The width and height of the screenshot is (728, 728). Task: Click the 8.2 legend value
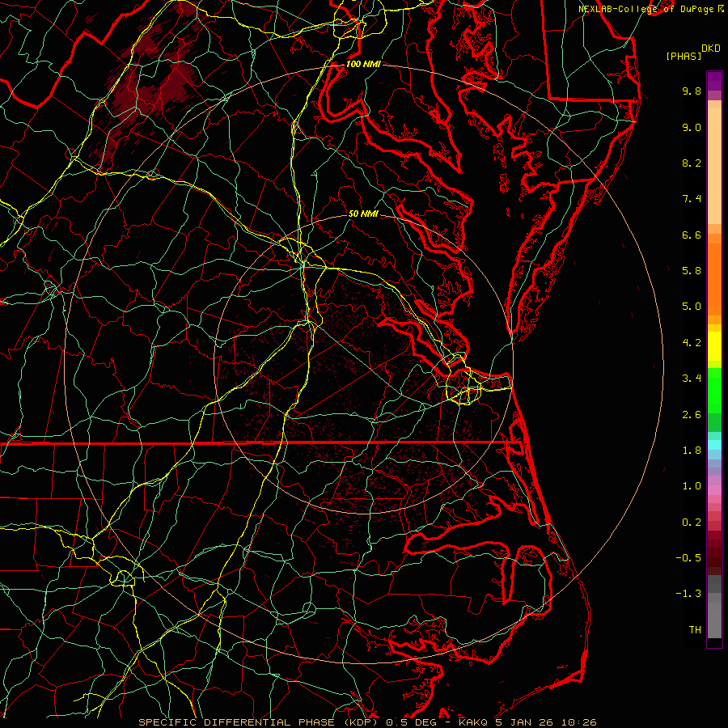(x=692, y=163)
